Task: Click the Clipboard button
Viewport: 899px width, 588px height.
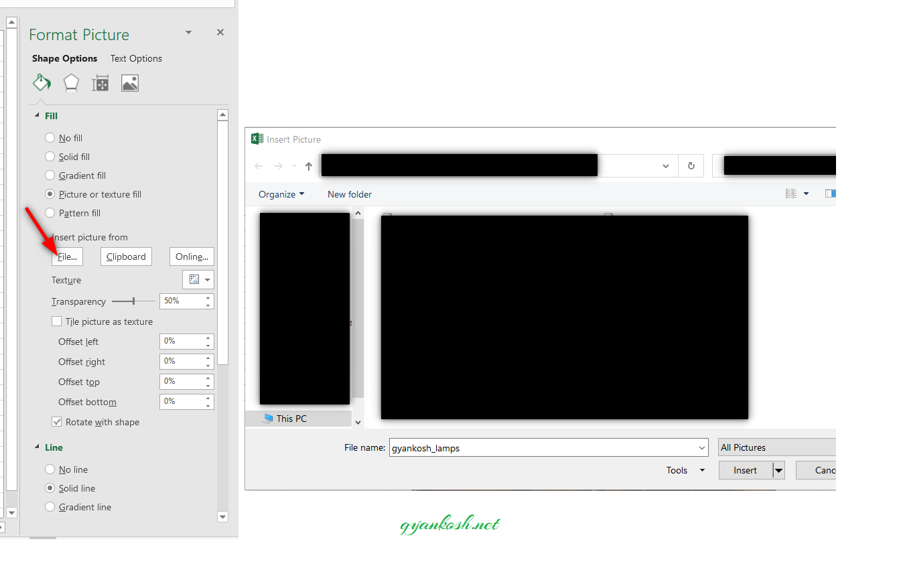Action: [126, 256]
